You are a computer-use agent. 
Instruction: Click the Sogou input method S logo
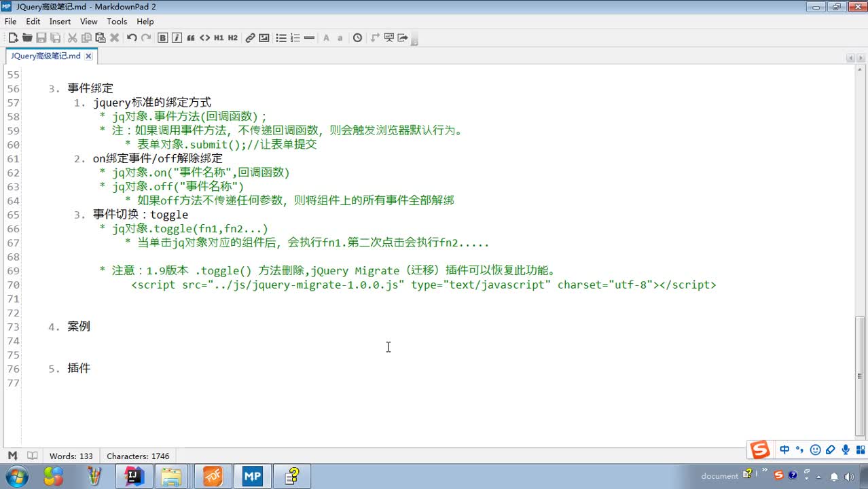pos(759,450)
